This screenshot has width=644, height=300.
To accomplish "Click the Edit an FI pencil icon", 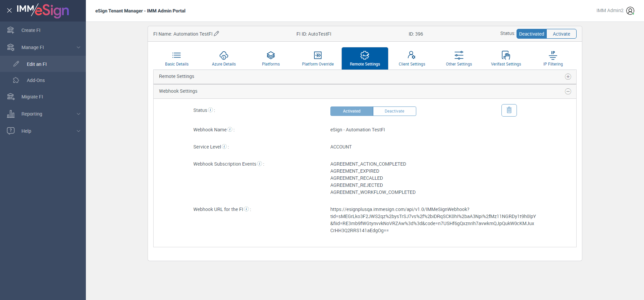I will point(16,64).
